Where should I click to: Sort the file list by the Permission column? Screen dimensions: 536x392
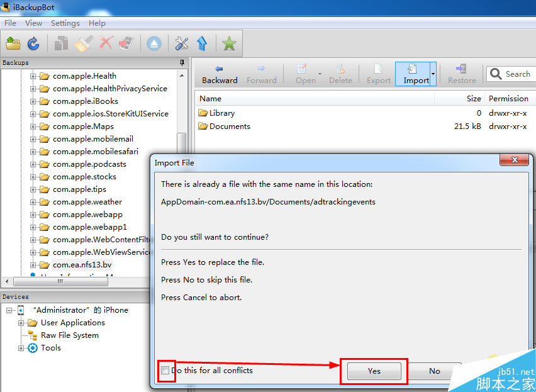pos(510,99)
